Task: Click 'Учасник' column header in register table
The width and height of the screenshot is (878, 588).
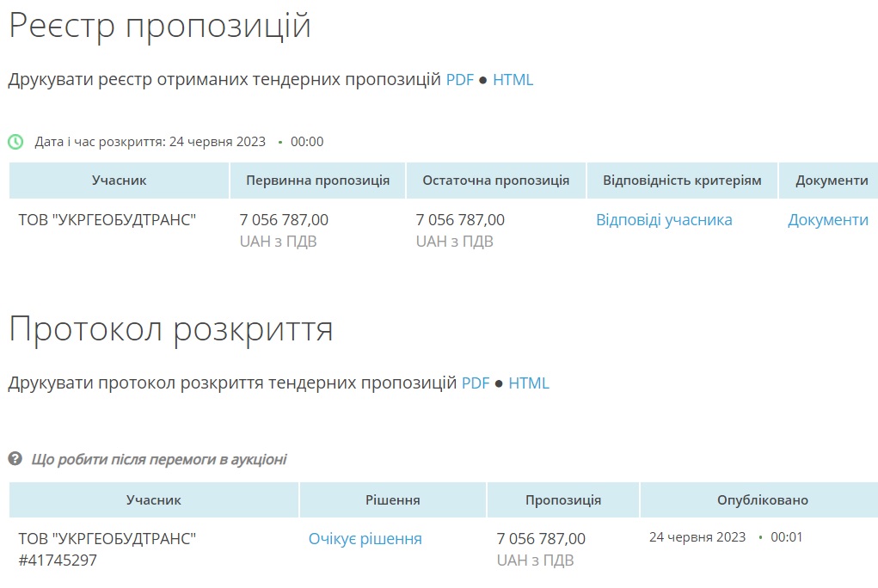Action: tap(119, 181)
